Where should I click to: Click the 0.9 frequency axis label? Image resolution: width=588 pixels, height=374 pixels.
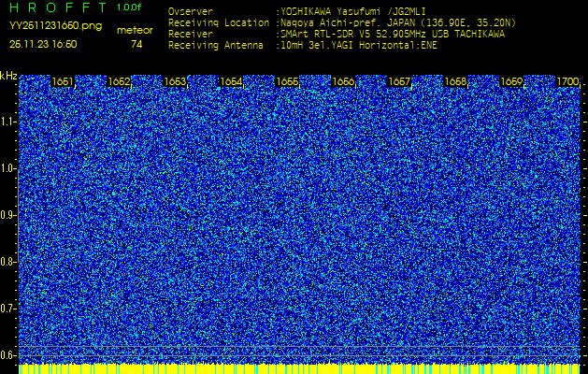(8, 215)
